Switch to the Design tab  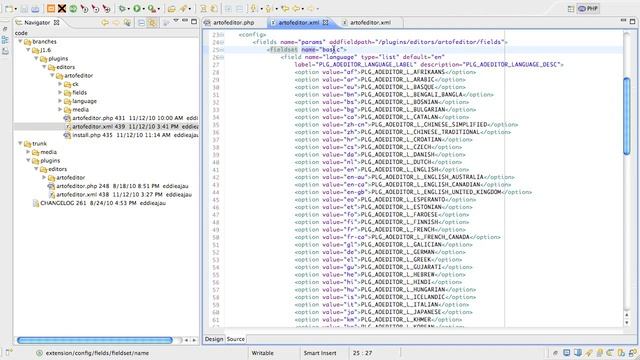click(x=214, y=339)
